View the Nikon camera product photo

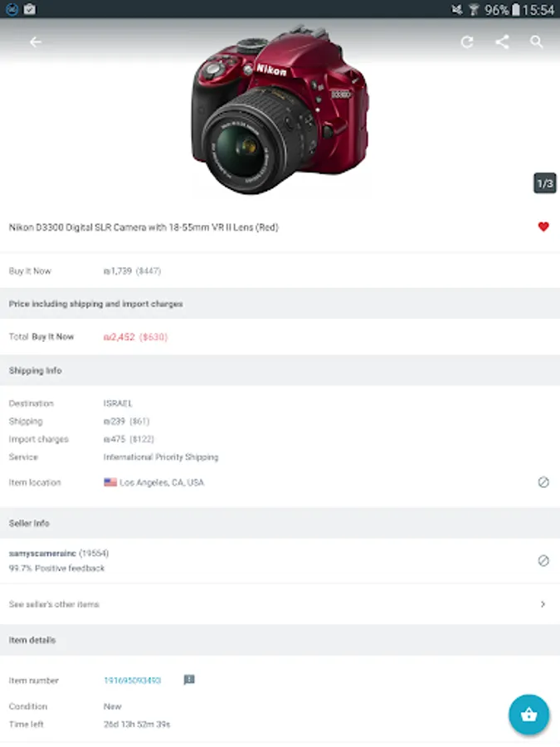280,110
